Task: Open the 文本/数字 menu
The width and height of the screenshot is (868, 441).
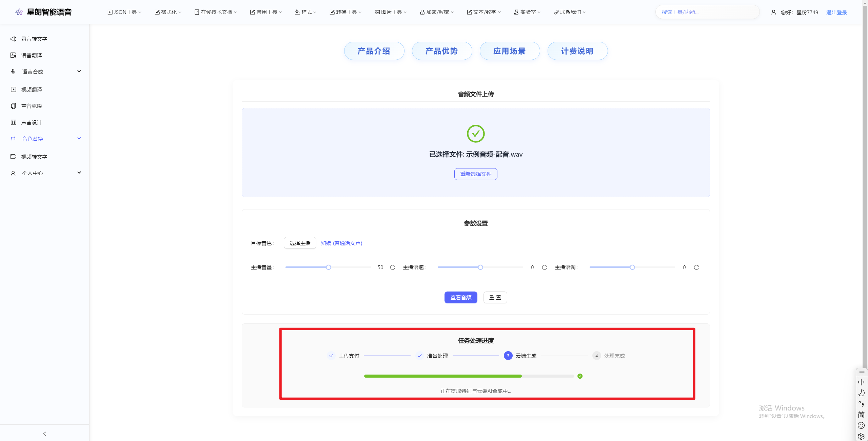Action: [484, 12]
